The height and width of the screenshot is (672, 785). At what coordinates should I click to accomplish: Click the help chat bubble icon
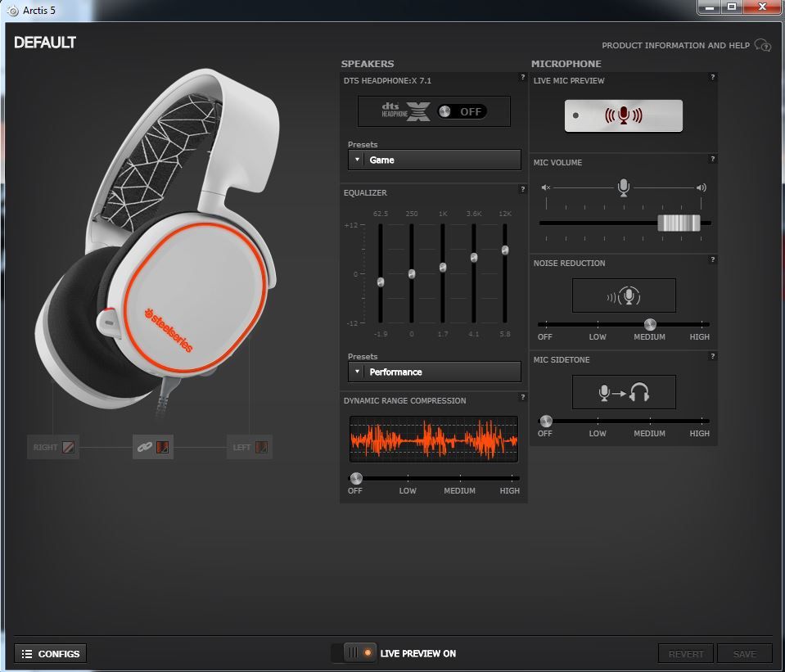click(763, 46)
